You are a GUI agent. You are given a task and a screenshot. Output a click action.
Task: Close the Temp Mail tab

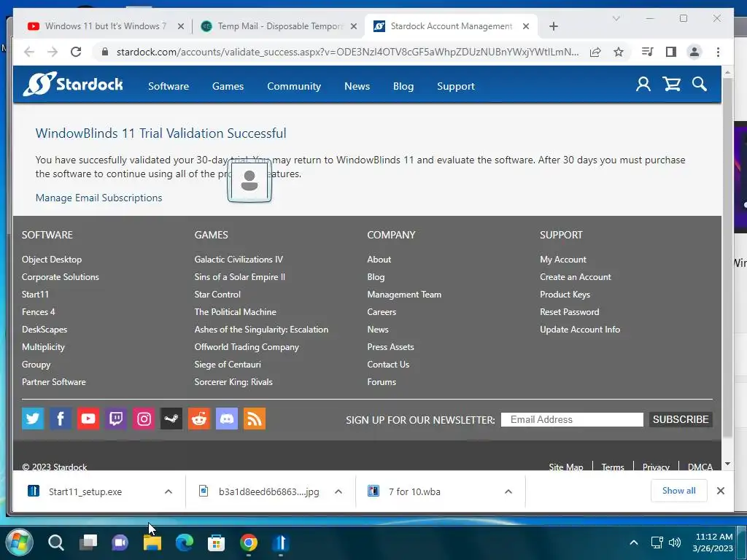354,26
